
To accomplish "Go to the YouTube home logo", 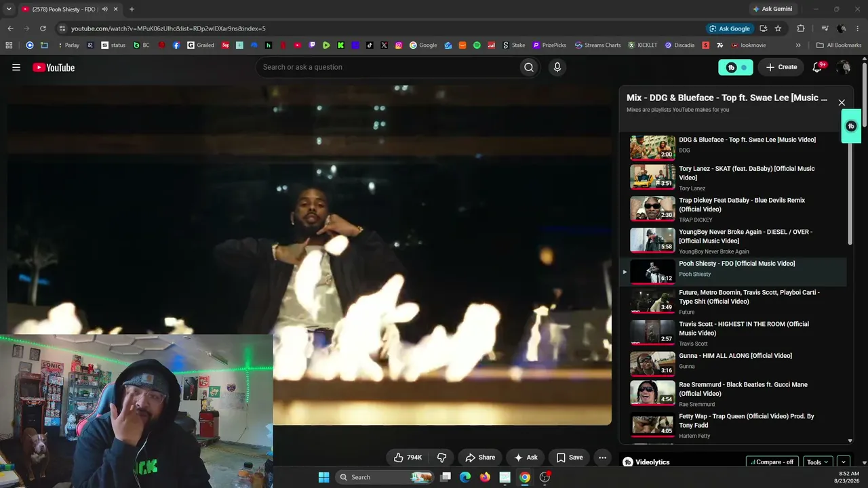I will [x=54, y=67].
